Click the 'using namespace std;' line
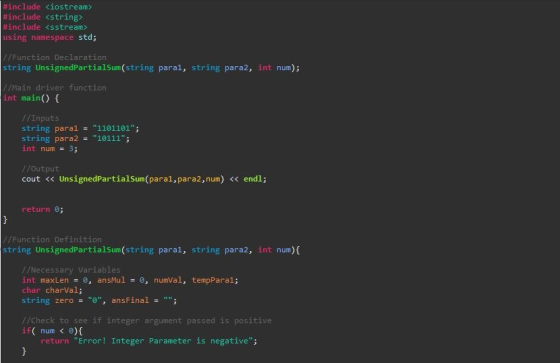The image size is (560, 363). tap(50, 38)
